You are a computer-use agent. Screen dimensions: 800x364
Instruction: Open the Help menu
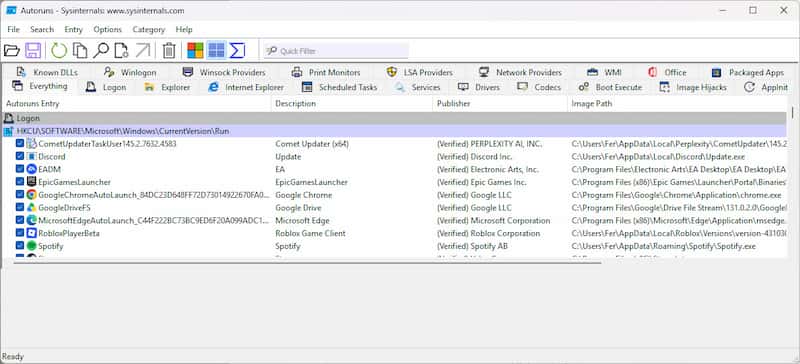(x=184, y=30)
